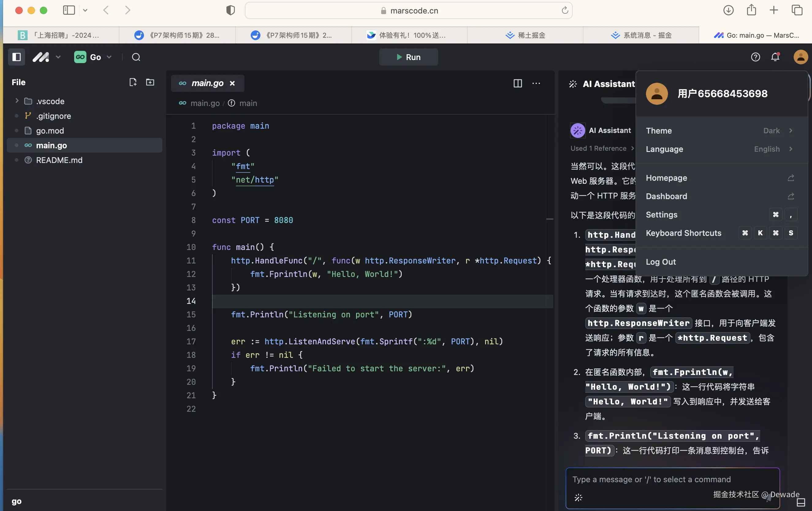Toggle the left sidebar panel button
Image resolution: width=812 pixels, height=511 pixels.
click(x=17, y=57)
